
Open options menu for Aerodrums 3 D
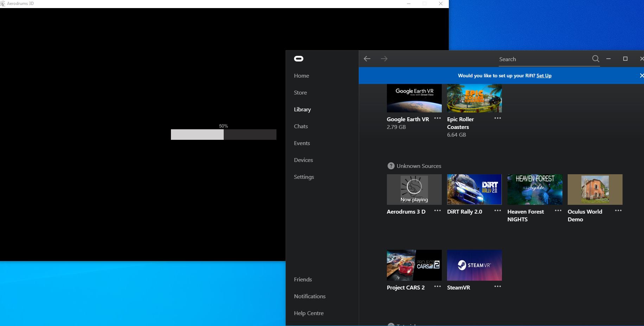coord(438,211)
